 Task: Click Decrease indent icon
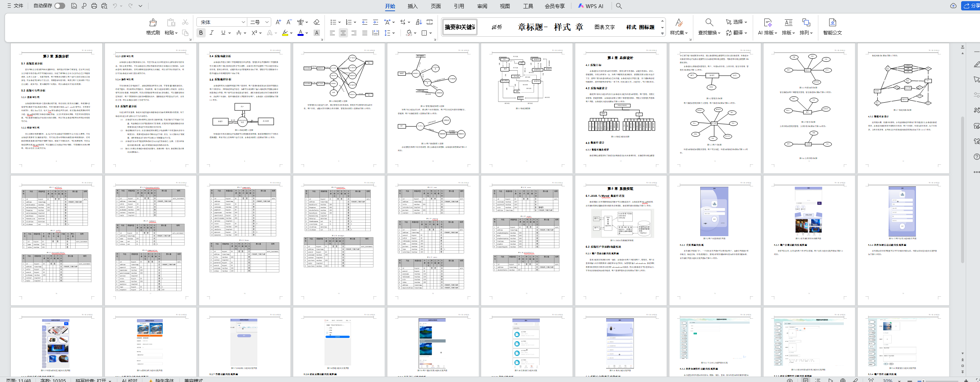click(x=365, y=22)
